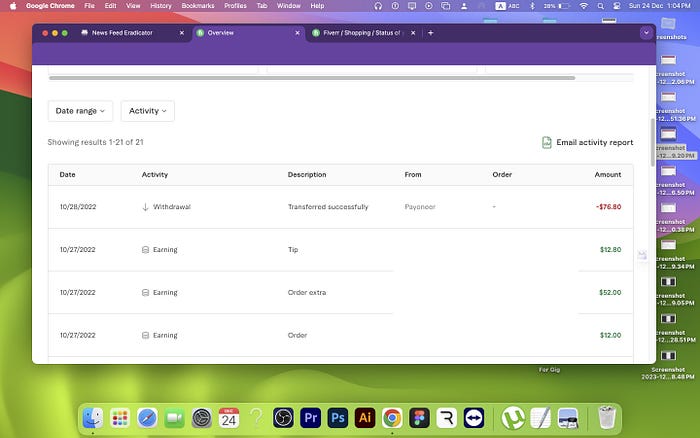The image size is (700, 438).
Task: Launch Adobe Illustrator from dock
Action: 365,418
